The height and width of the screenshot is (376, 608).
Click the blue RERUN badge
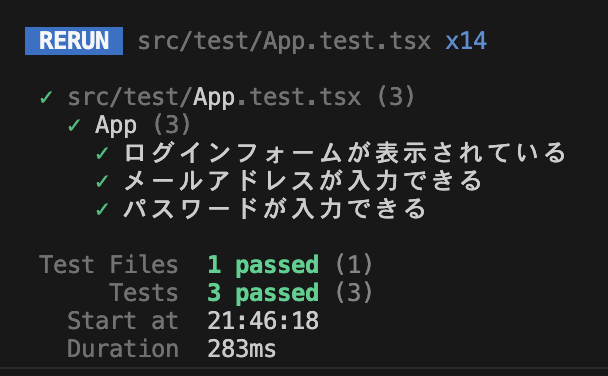coord(74,41)
